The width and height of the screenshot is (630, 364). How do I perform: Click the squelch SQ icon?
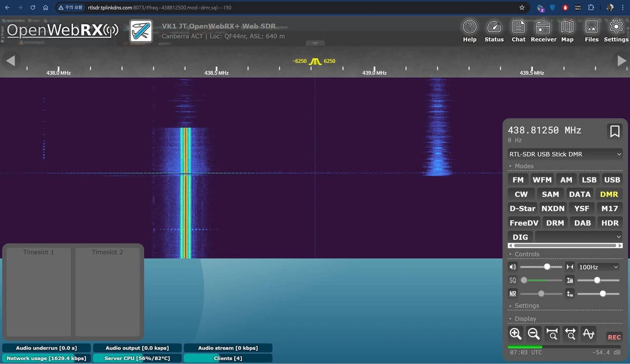pos(513,280)
